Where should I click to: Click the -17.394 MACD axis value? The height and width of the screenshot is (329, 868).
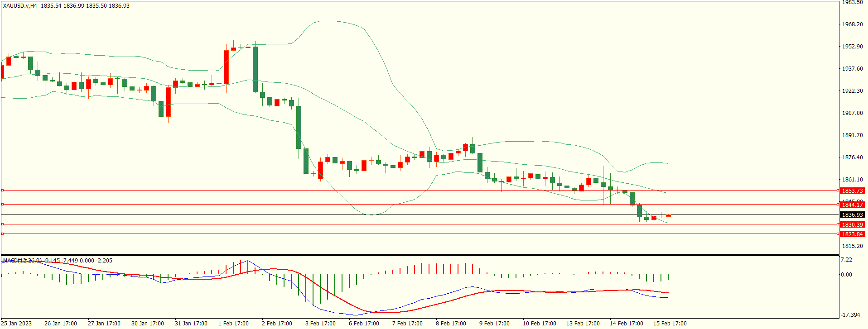point(850,315)
